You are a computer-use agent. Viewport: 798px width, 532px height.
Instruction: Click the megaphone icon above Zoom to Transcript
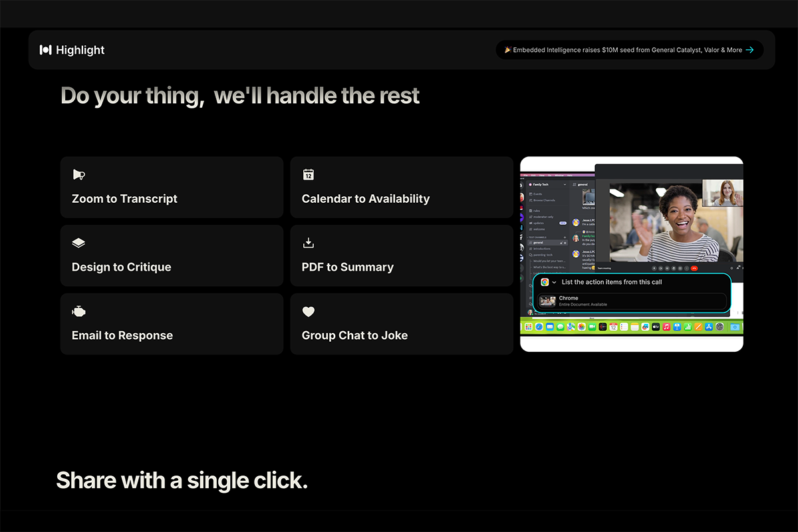tap(78, 175)
